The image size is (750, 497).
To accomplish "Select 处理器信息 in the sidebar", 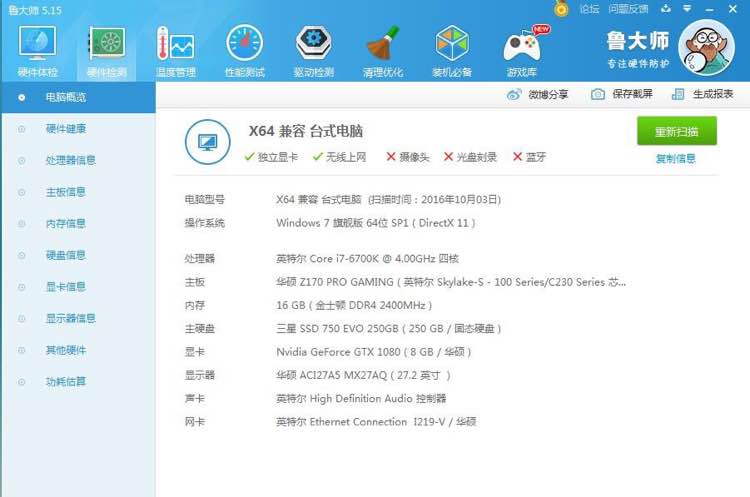I will coord(78,160).
